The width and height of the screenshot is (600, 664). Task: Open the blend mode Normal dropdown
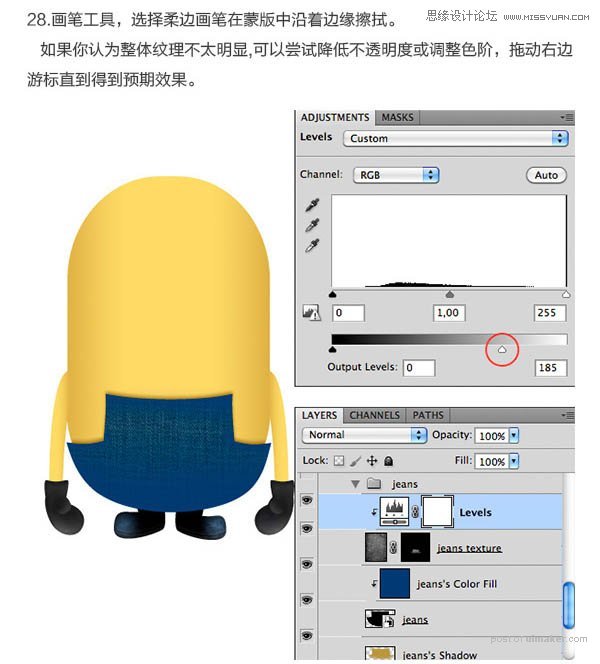coord(364,435)
